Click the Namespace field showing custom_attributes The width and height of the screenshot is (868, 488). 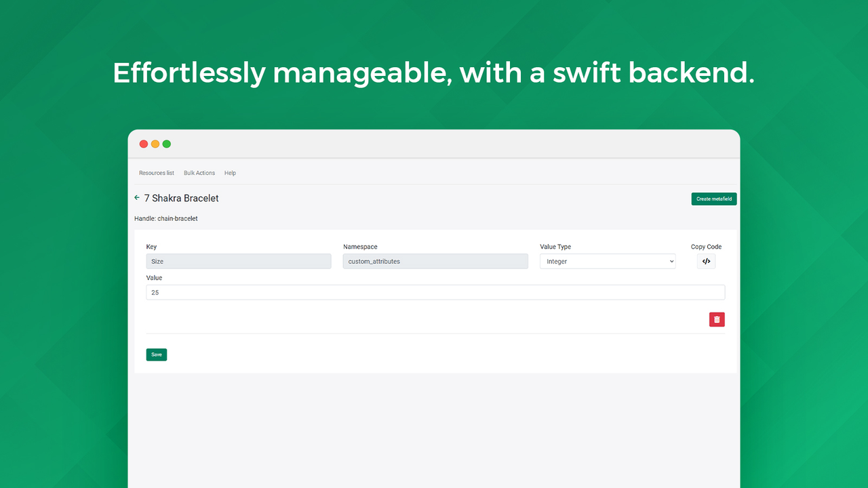[435, 261]
